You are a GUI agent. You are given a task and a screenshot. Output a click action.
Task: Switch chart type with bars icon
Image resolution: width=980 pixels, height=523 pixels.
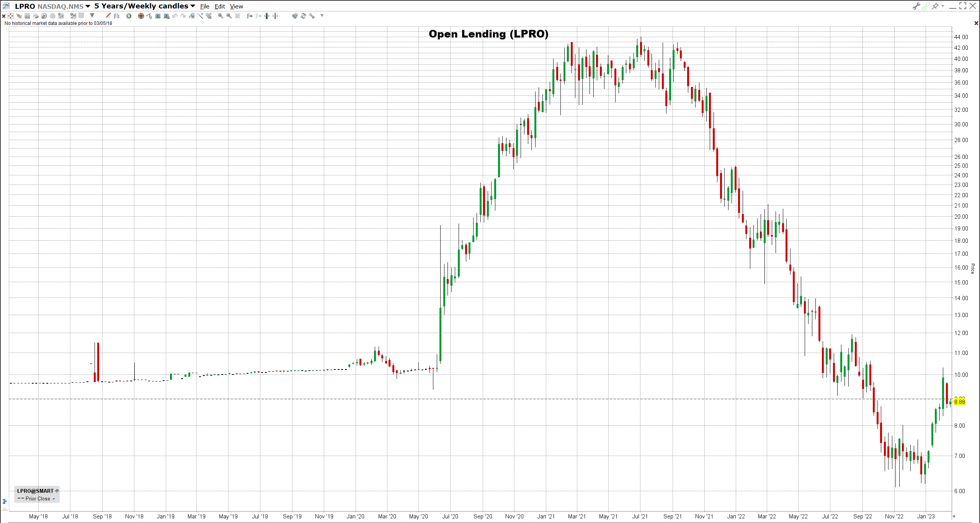[117, 16]
